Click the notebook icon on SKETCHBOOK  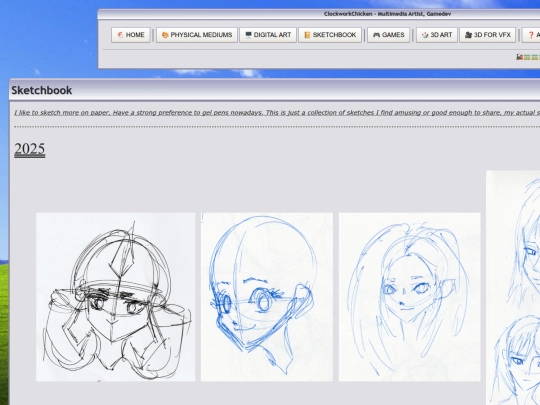(307, 35)
